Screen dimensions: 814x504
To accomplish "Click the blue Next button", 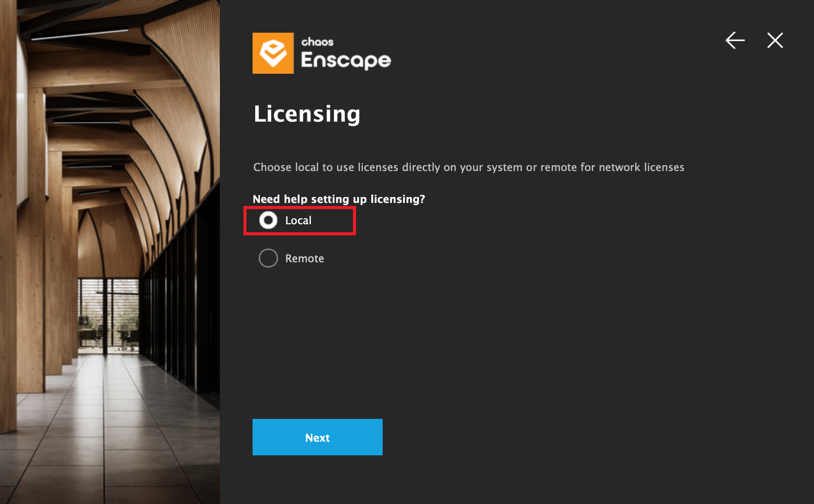I will (x=318, y=437).
